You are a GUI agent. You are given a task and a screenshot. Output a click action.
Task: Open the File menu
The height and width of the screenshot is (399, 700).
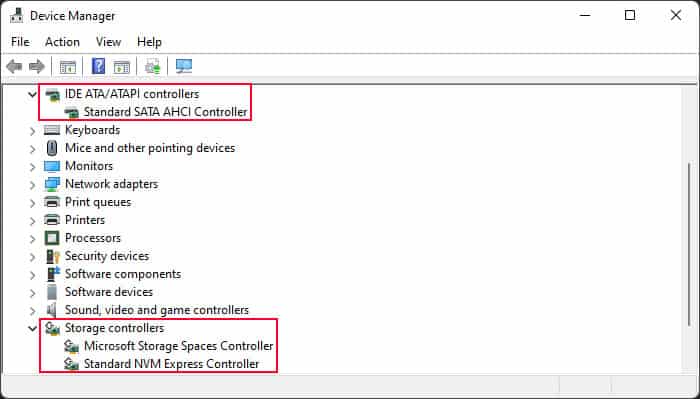20,42
